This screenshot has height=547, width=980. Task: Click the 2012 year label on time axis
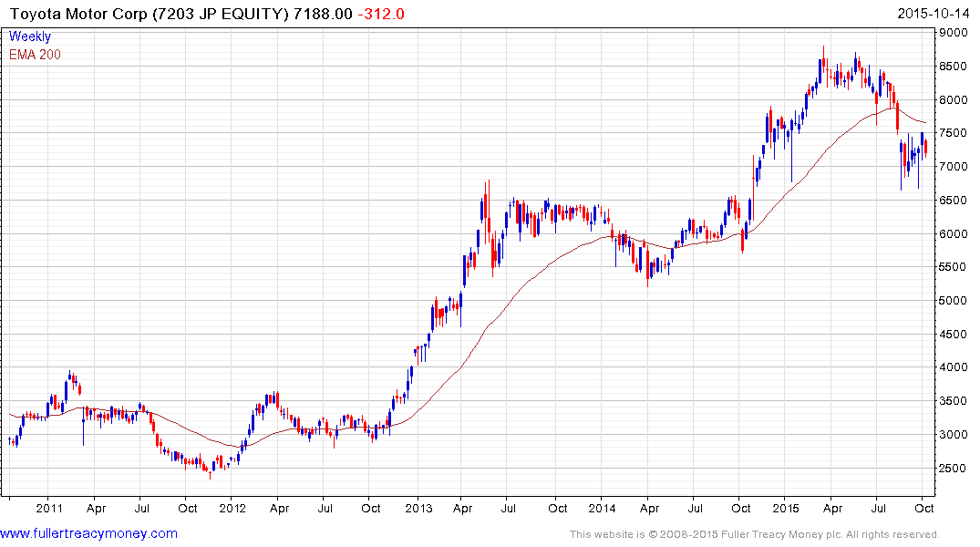click(x=232, y=508)
